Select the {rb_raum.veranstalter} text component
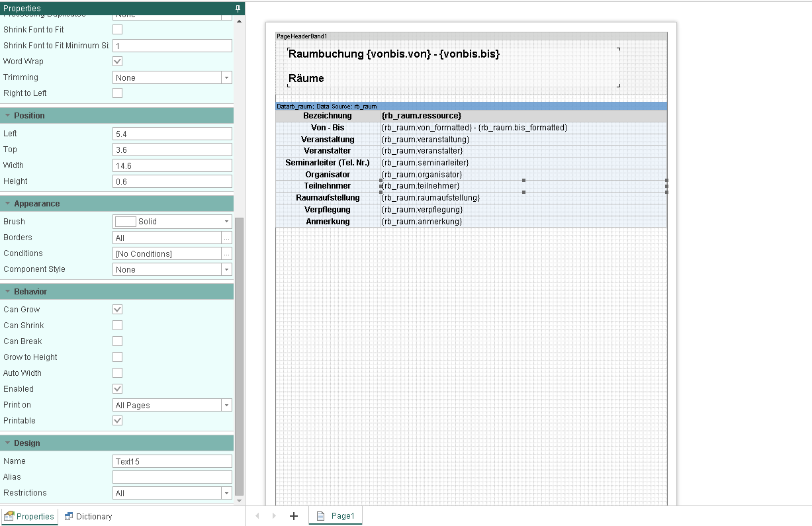812x526 pixels. pyautogui.click(x=523, y=151)
